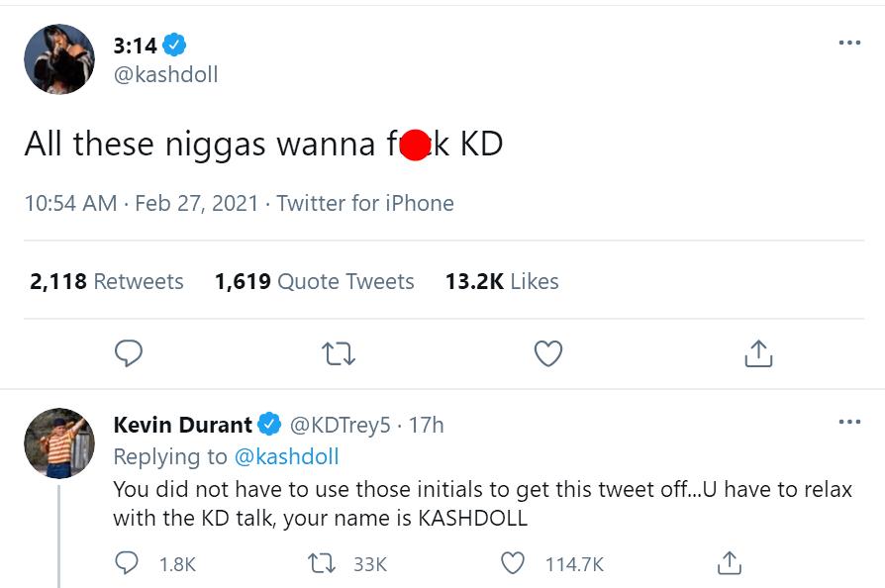
Task: Click the Twitter for iPhone source label
Action: click(364, 204)
